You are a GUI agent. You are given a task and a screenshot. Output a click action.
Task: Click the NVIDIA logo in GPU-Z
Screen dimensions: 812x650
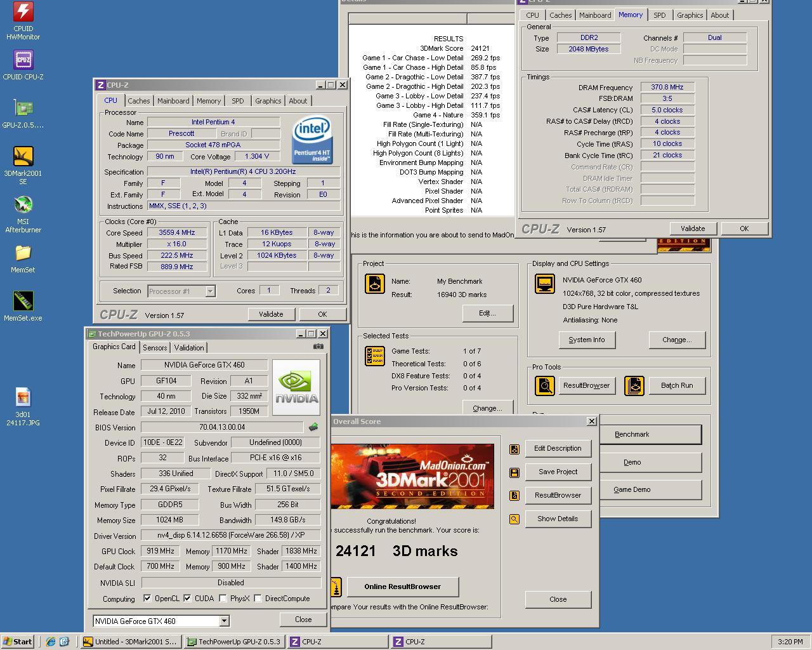[x=296, y=387]
